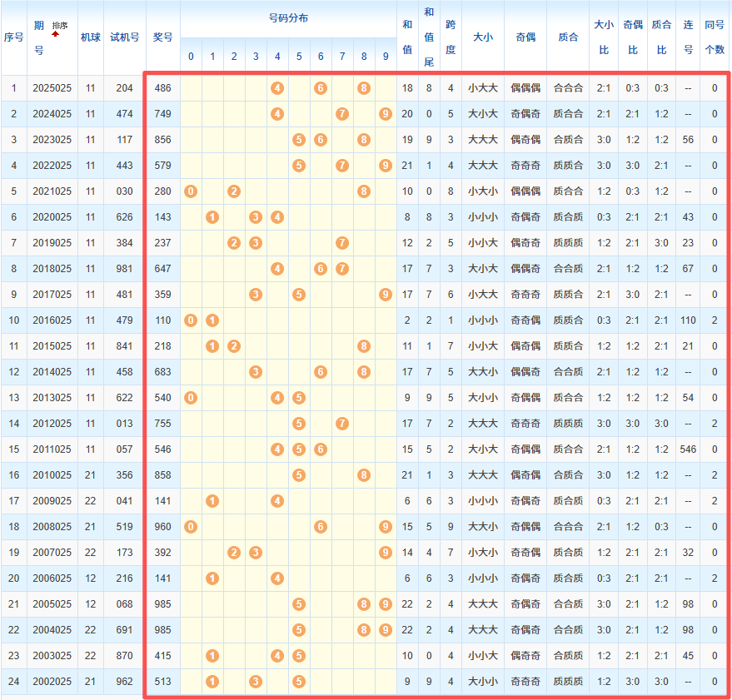Click orange ball 0 in row 2021025
The image size is (732, 700).
click(191, 191)
